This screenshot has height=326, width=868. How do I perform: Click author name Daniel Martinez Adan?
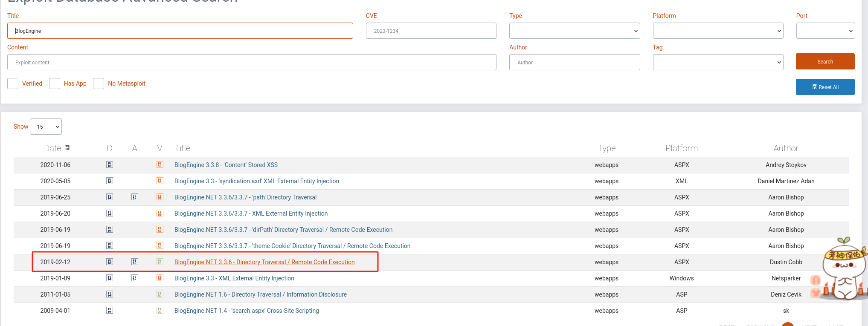(786, 181)
